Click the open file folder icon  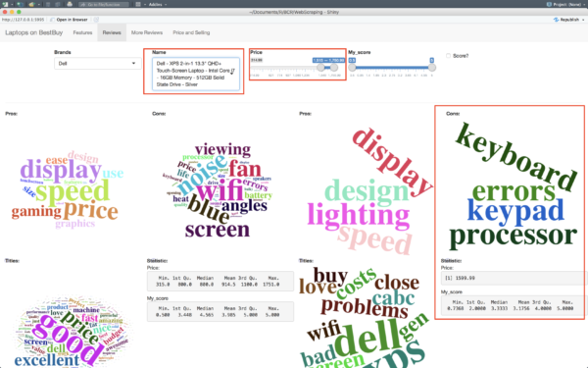pos(31,5)
